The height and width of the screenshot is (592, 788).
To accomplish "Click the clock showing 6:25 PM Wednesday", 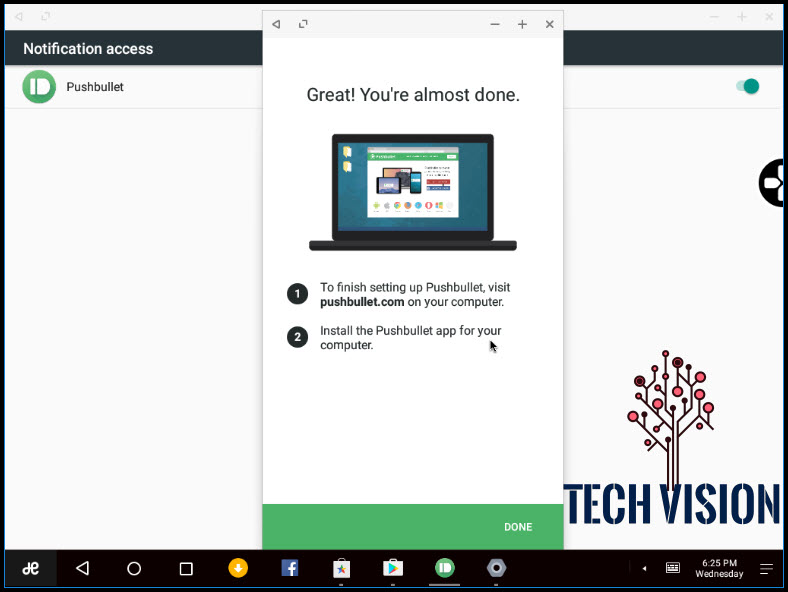I will click(719, 568).
